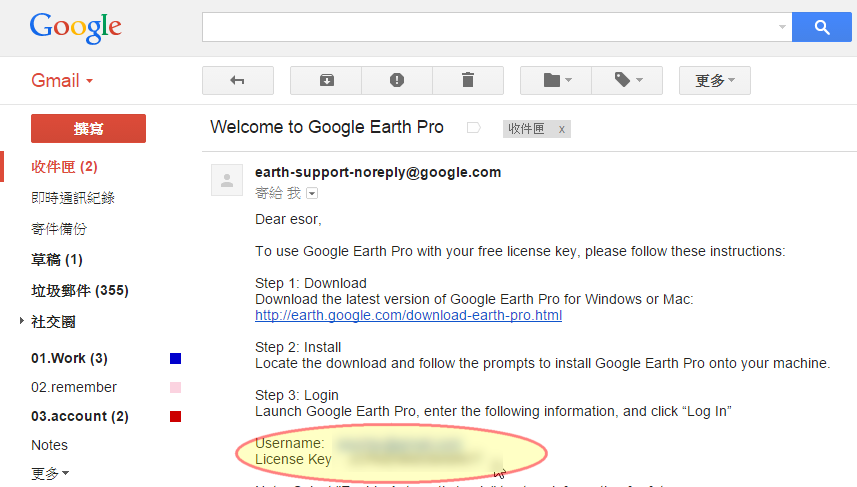Viewport: 857px width, 487px height.
Task: Open the Gmail dropdown menu
Action: click(x=62, y=80)
